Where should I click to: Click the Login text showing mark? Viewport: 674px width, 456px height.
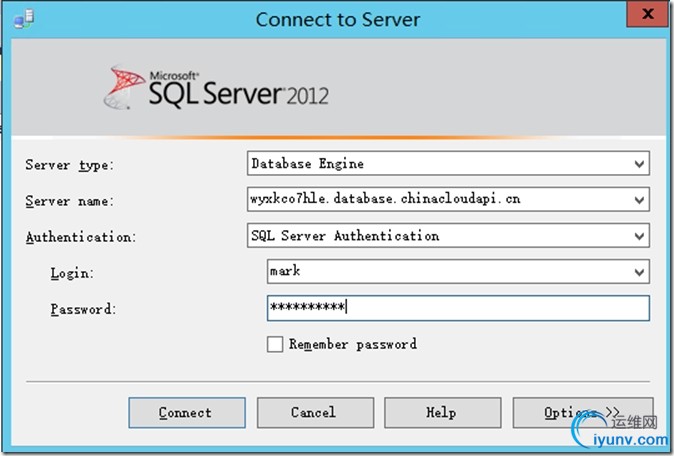click(x=285, y=271)
